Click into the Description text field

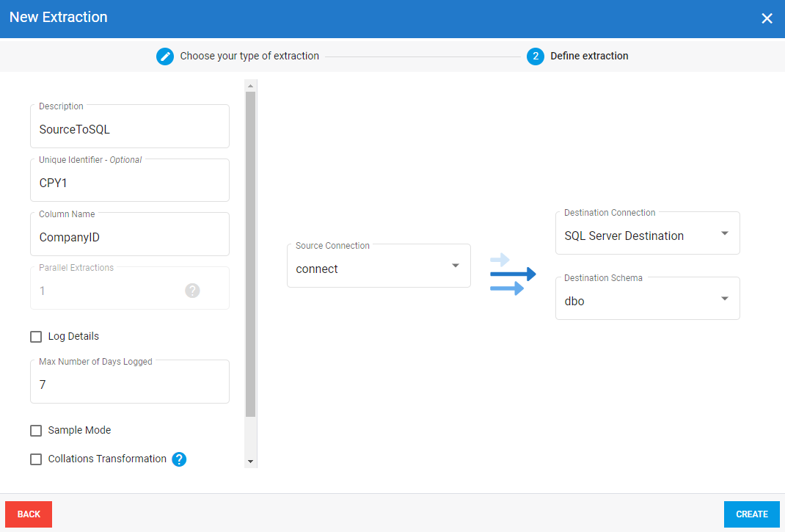point(130,129)
